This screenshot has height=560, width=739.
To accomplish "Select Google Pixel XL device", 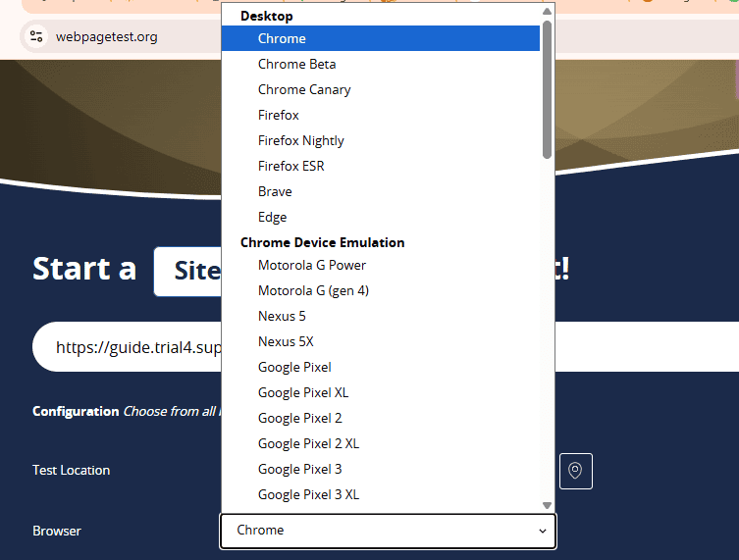I will coord(381,392).
